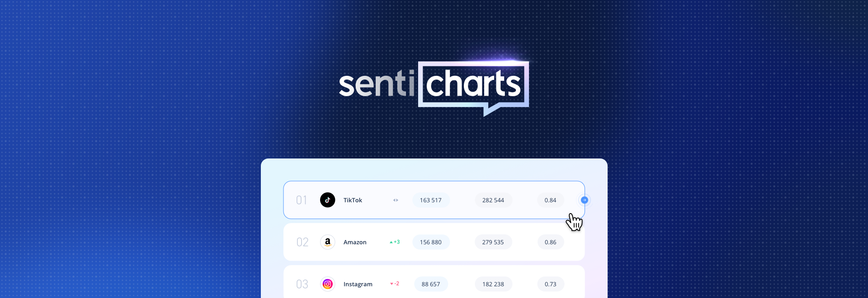Click the blue arrow button on TikTok row
Image resolution: width=868 pixels, height=298 pixels.
click(584, 200)
